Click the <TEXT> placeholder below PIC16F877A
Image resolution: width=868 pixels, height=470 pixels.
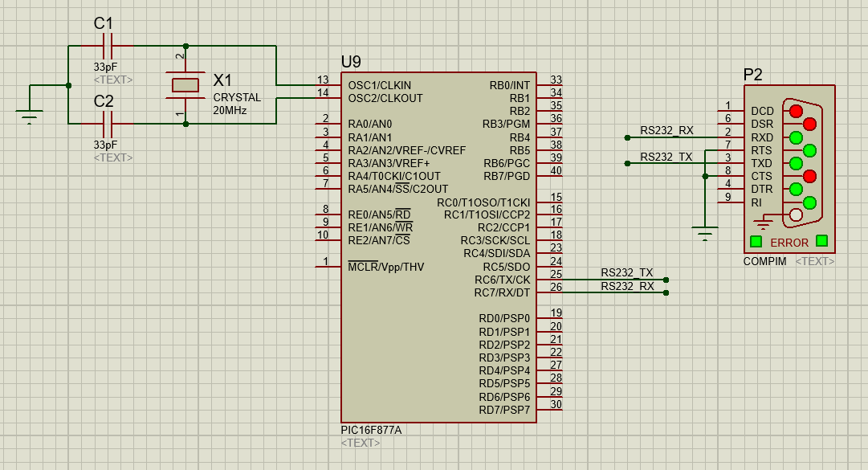click(x=361, y=443)
